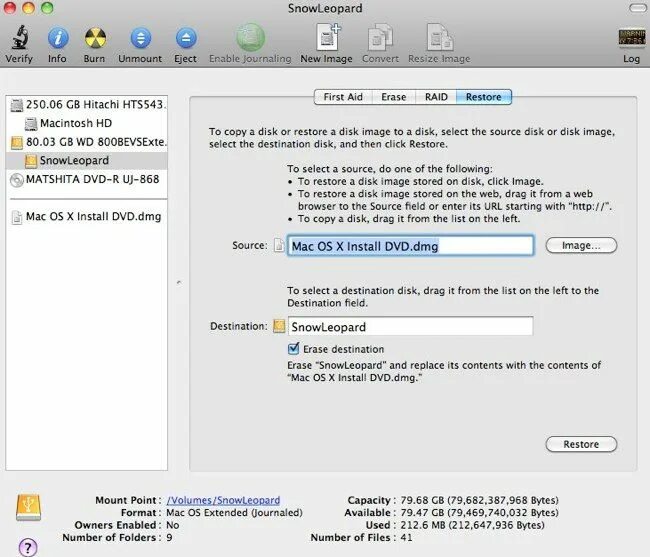Image resolution: width=650 pixels, height=557 pixels.
Task: Select the 250.06 GB Hitachi disk
Action: [88, 104]
